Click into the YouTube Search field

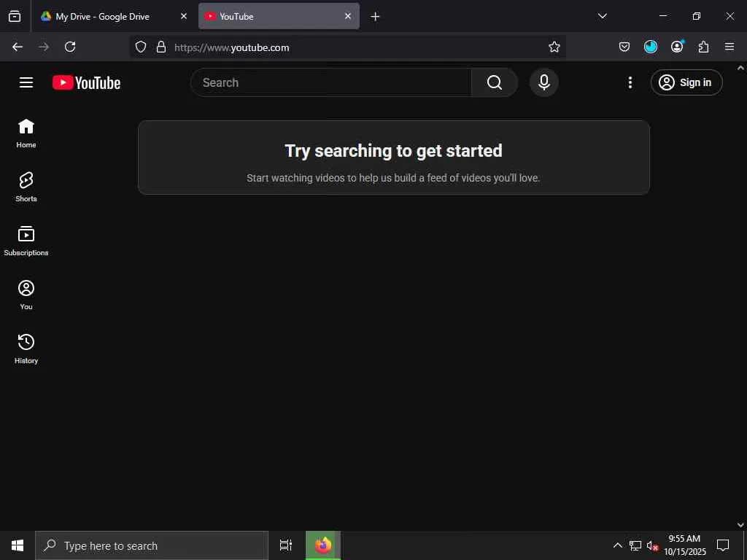331,82
